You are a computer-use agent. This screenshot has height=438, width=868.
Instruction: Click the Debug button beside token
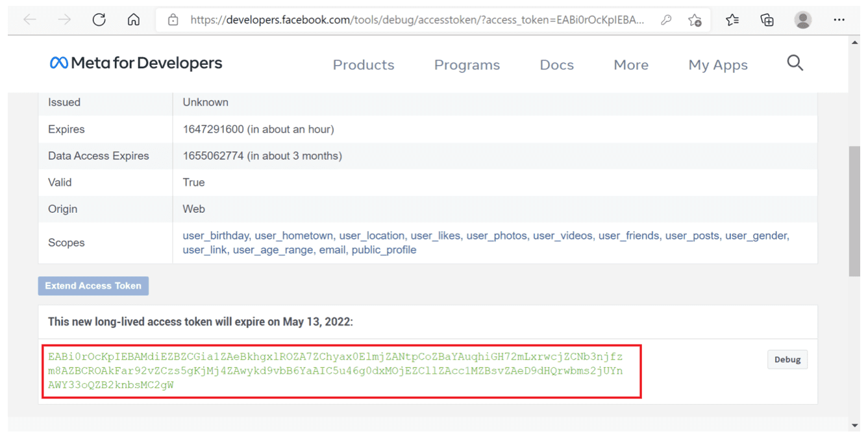coord(787,359)
